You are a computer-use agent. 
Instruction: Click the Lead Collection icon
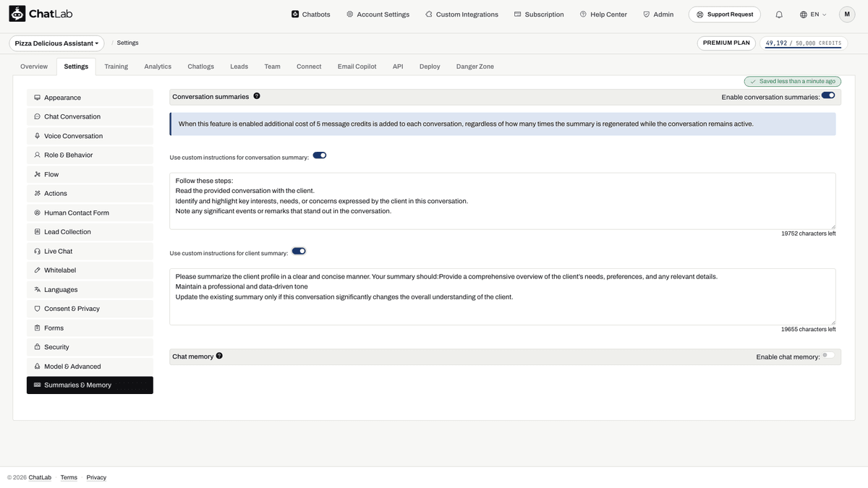[x=37, y=232]
